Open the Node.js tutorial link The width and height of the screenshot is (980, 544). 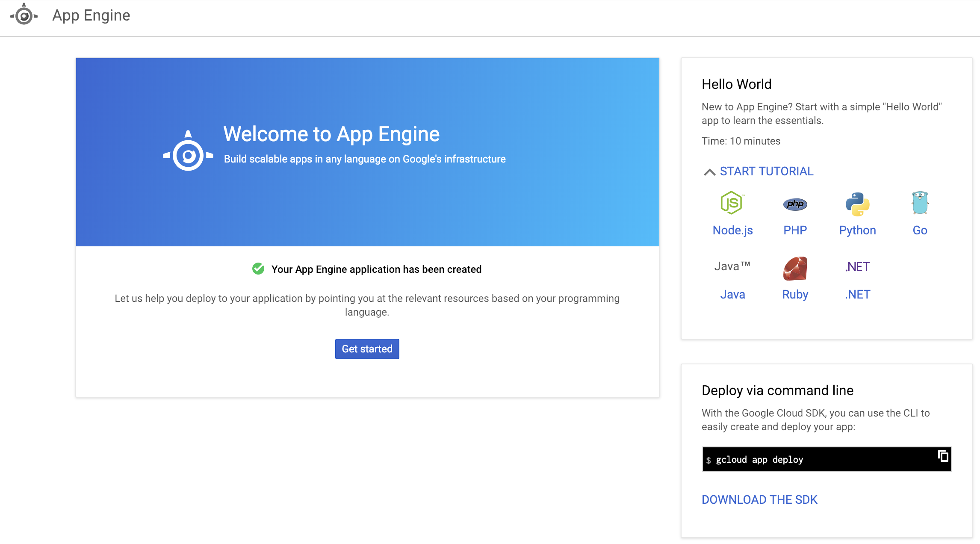[732, 231]
